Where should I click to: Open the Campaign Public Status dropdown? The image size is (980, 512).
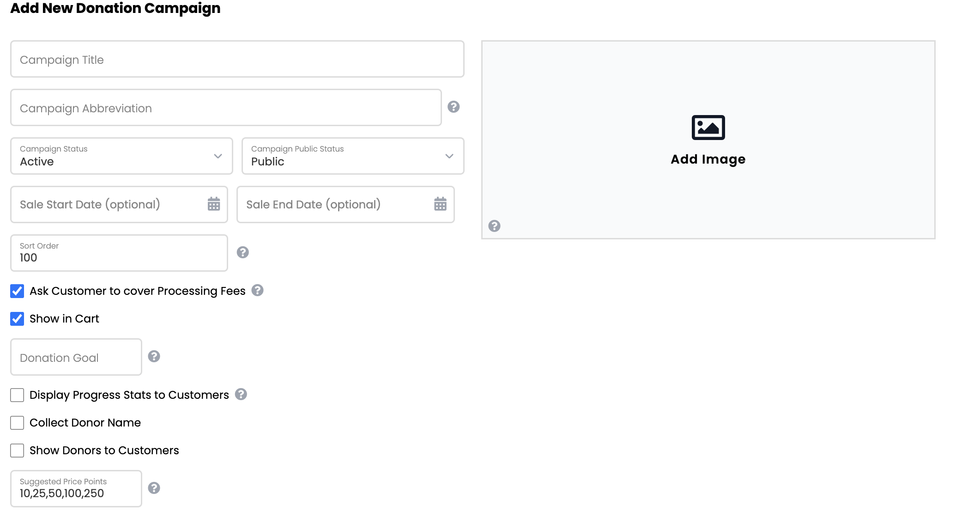353,156
